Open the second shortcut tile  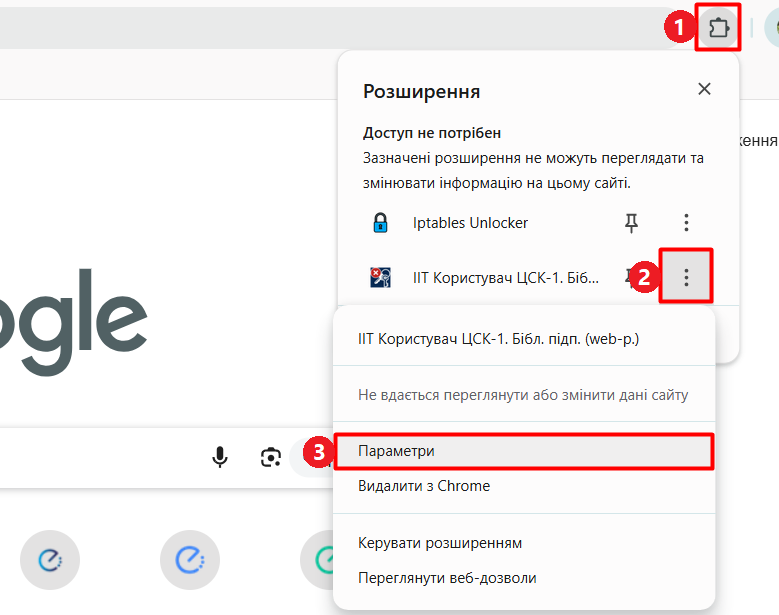(x=189, y=560)
